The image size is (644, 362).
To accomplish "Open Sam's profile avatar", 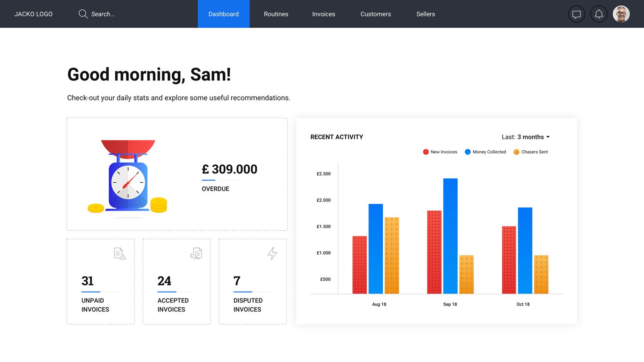I will coord(621,14).
